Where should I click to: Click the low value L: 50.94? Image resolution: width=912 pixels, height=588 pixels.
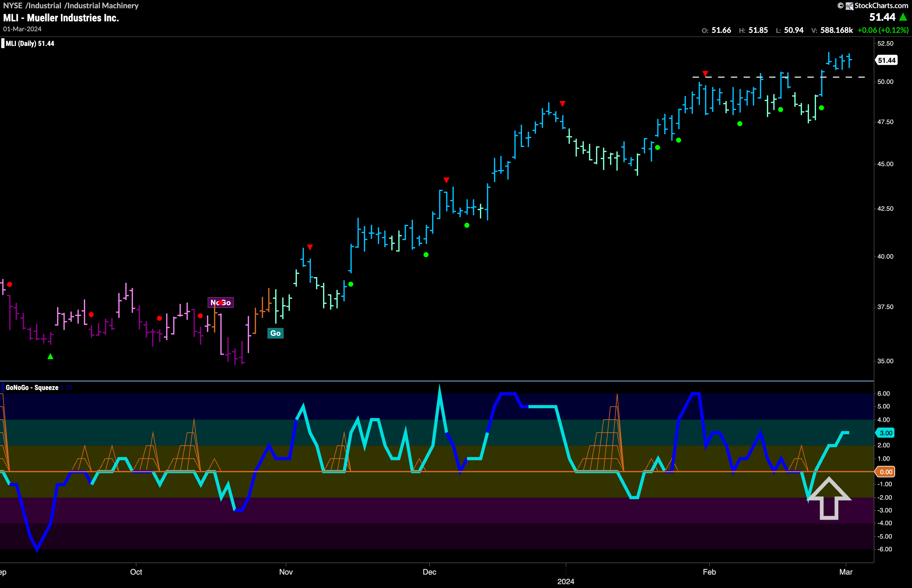pyautogui.click(x=790, y=30)
